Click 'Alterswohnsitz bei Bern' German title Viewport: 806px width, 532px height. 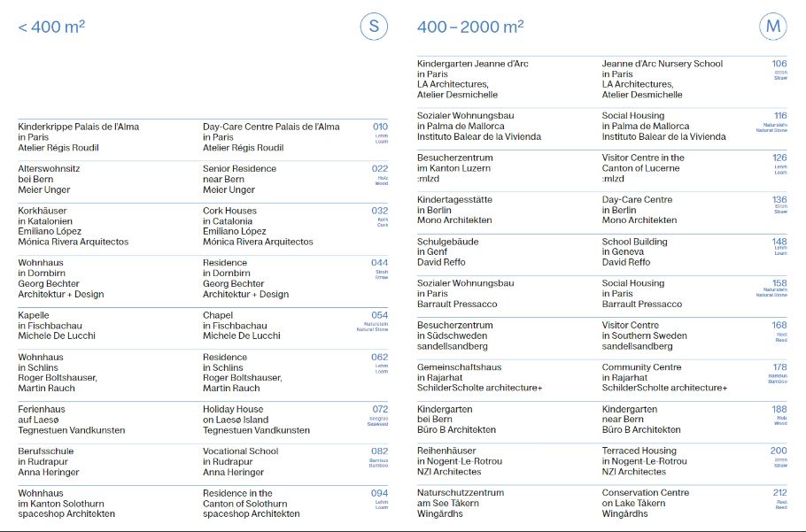pyautogui.click(x=49, y=169)
